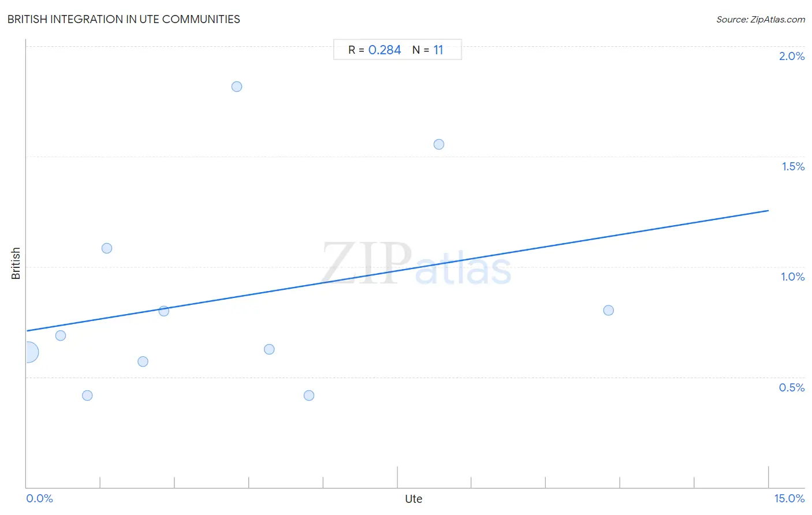Image resolution: width=812 pixels, height=515 pixels.
Task: Click the large bubble at 0.0% Ute
Action: click(28, 352)
